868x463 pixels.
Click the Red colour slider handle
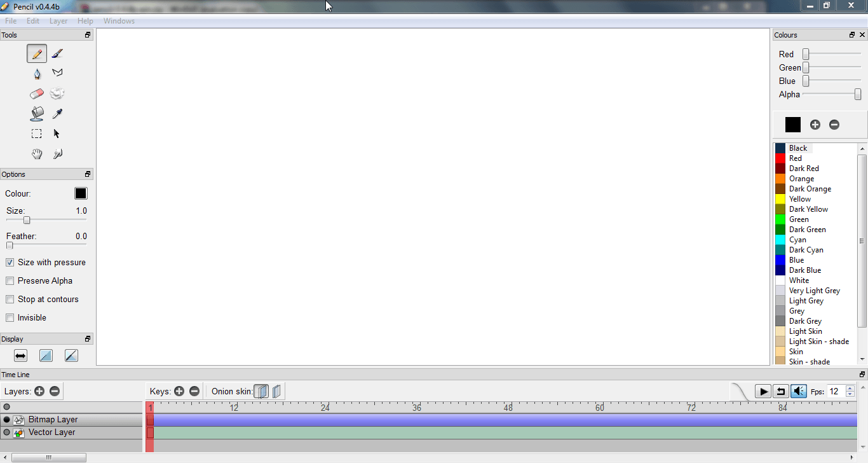tap(806, 54)
